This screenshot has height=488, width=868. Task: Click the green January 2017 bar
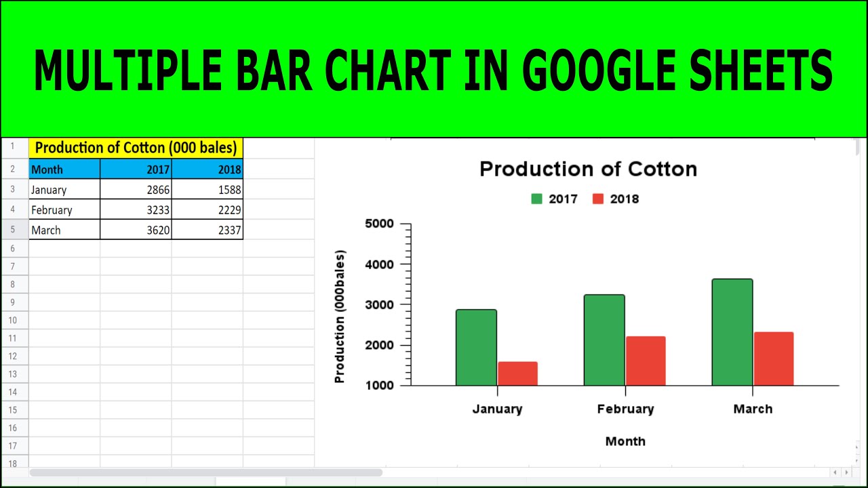click(476, 348)
